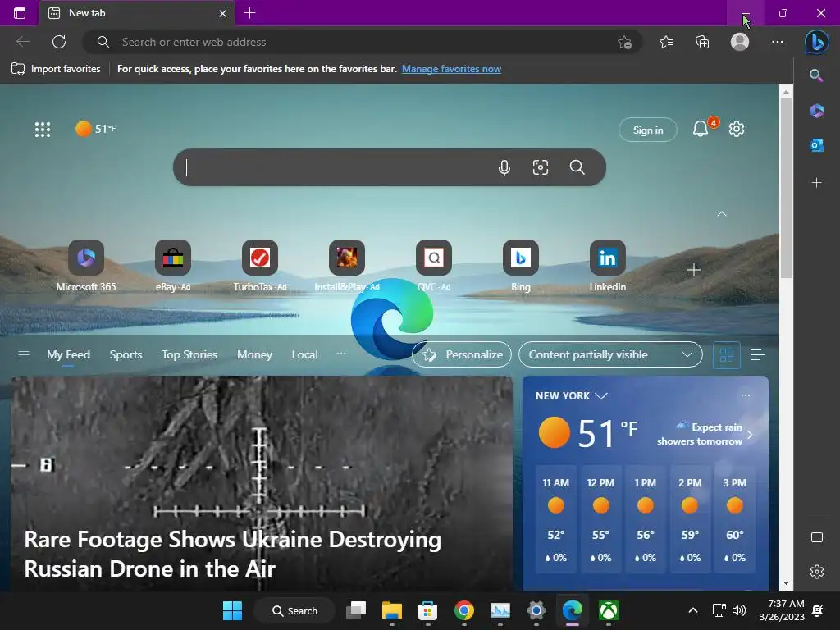Open the TurboTax quick link
The height and width of the screenshot is (630, 840).
click(260, 267)
